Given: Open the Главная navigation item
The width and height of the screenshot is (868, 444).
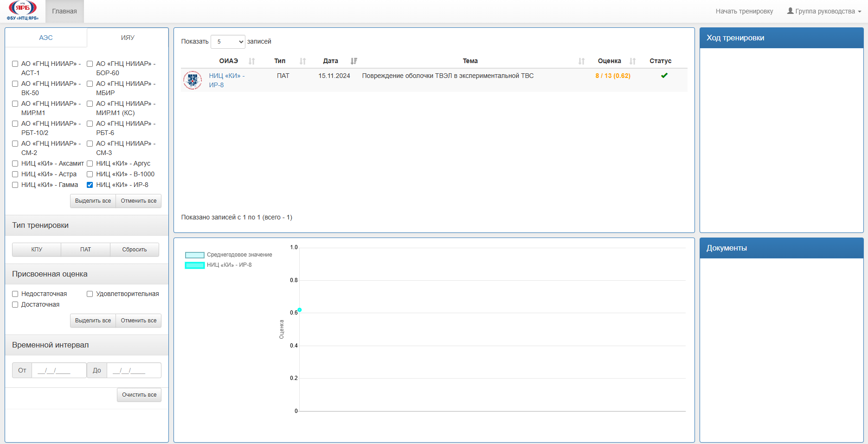Looking at the screenshot, I should click(64, 11).
